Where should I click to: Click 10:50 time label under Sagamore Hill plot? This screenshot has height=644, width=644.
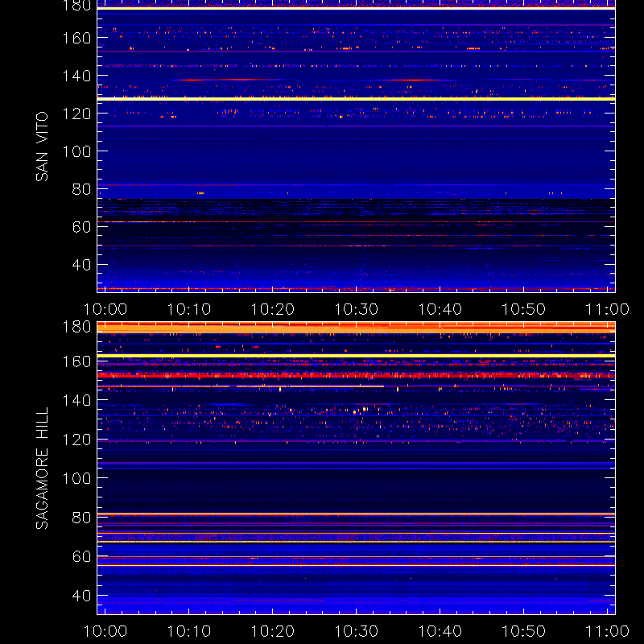coord(524,631)
